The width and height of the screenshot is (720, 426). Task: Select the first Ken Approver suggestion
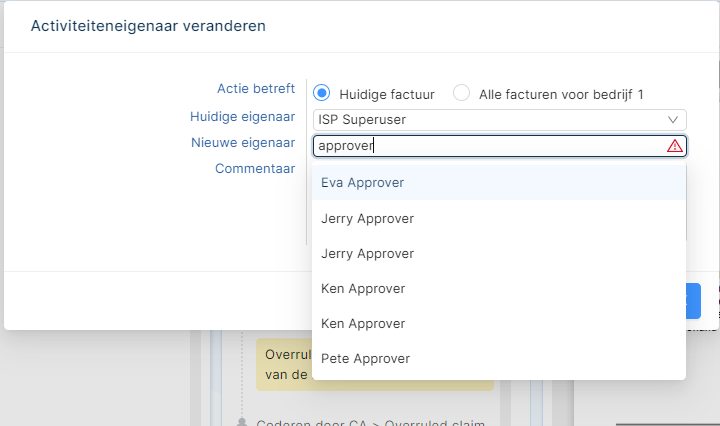click(363, 288)
